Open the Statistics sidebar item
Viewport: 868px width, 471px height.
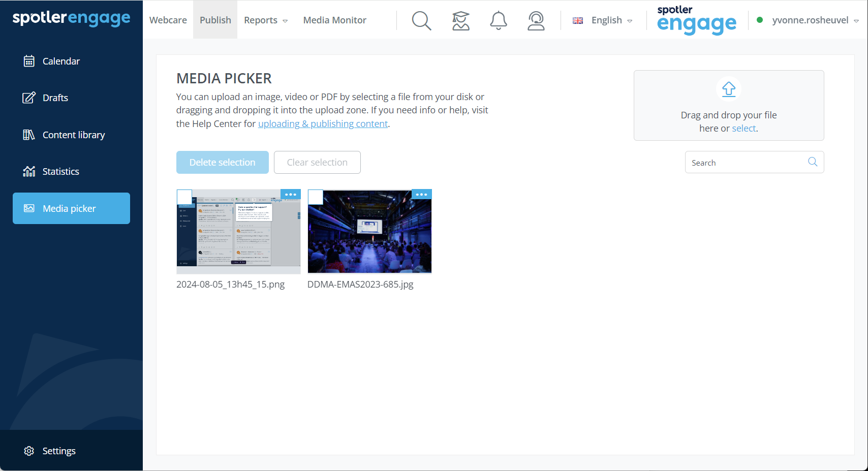click(x=71, y=171)
